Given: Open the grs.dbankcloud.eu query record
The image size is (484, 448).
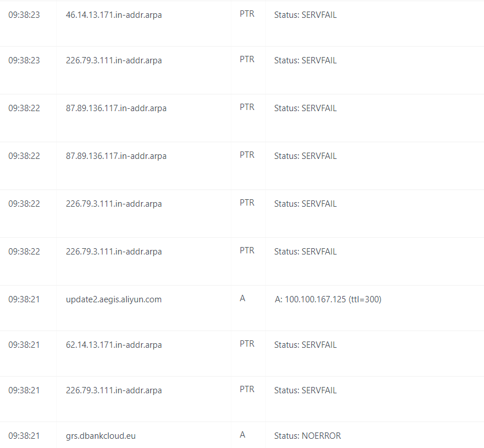Looking at the screenshot, I should (x=101, y=435).
